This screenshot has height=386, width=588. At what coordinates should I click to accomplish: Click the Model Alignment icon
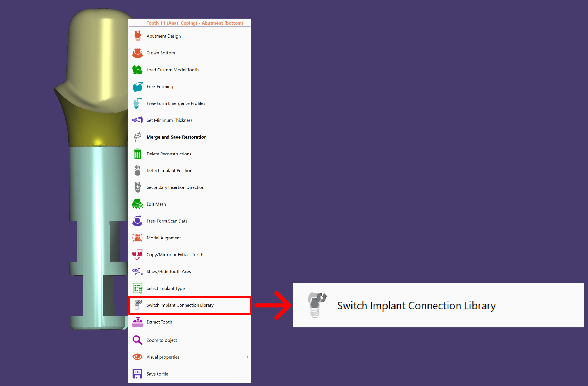tap(138, 238)
